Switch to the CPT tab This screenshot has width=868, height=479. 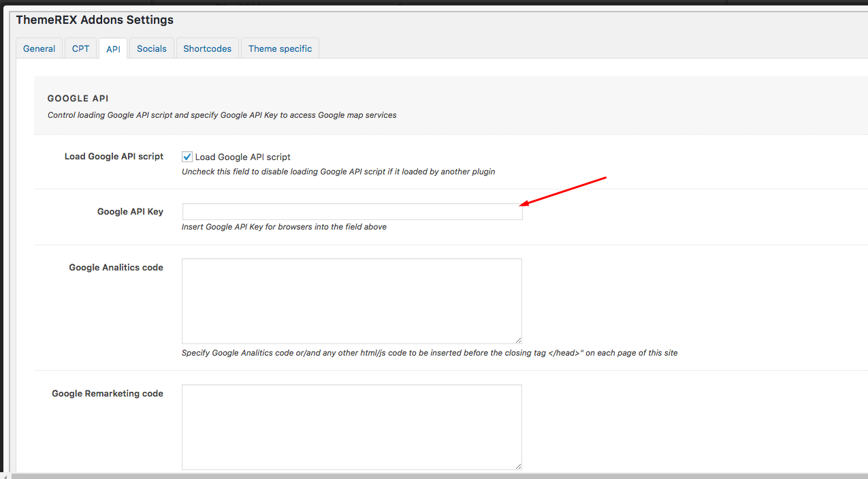point(80,48)
